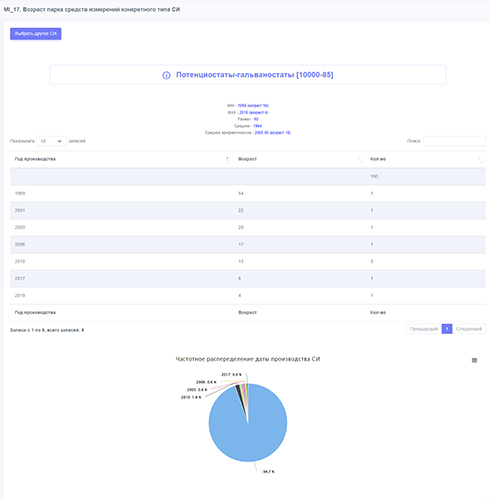Open the MAX year link value
Viewport: 489px width, 500px height.
(x=254, y=112)
